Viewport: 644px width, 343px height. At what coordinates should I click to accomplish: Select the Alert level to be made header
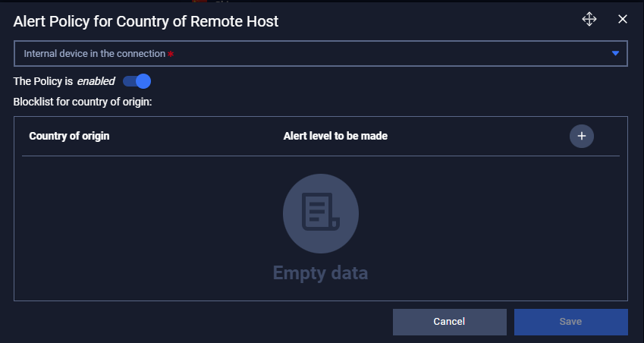(x=335, y=136)
